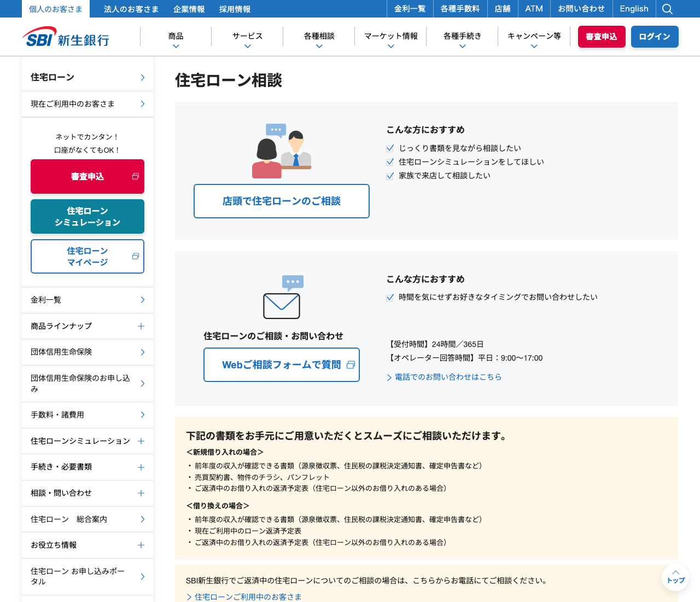Open the マーケット情報 dropdown menu

click(391, 37)
